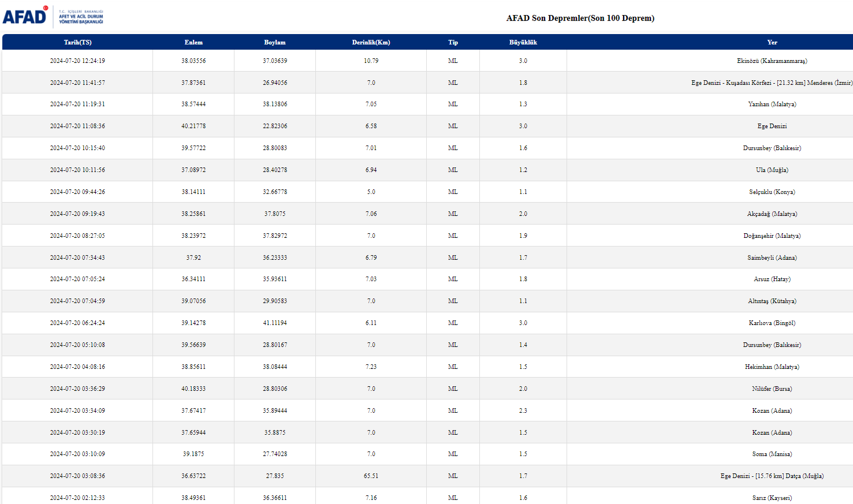Select location Soma (Manisa)
This screenshot has width=853, height=504.
pyautogui.click(x=772, y=454)
